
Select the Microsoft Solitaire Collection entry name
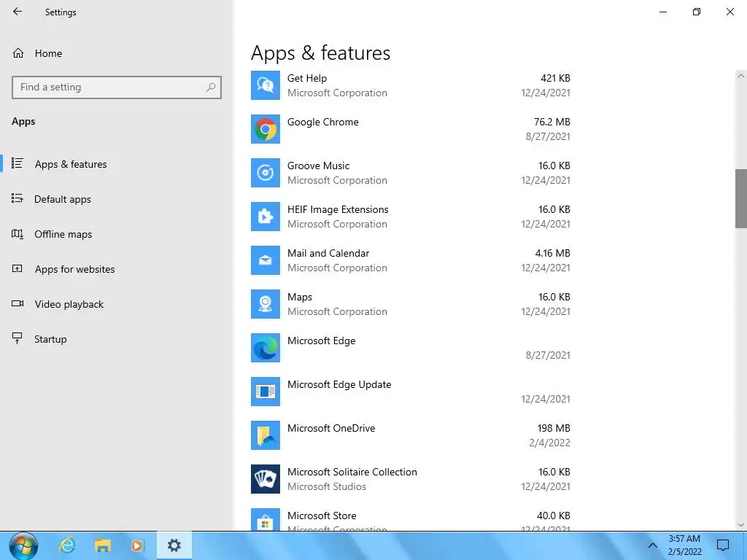[352, 472]
